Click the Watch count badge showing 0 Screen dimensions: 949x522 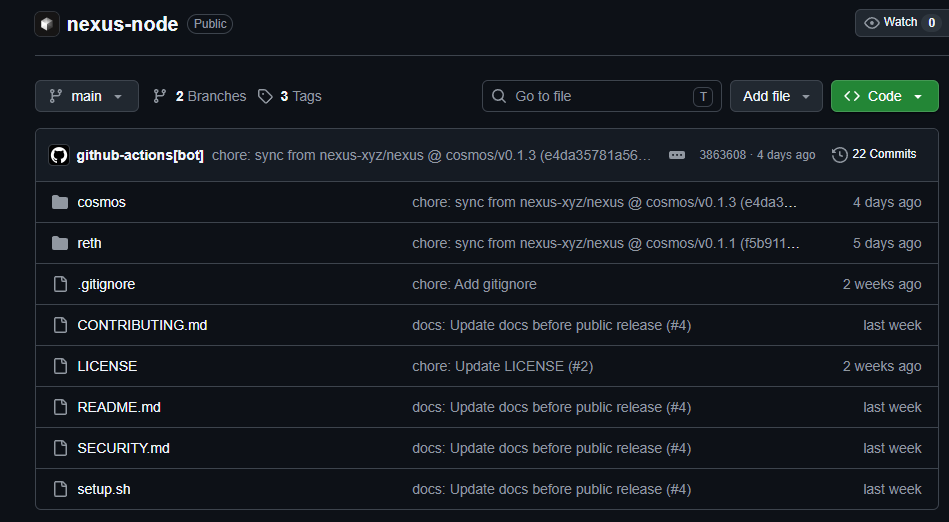[x=931, y=23]
